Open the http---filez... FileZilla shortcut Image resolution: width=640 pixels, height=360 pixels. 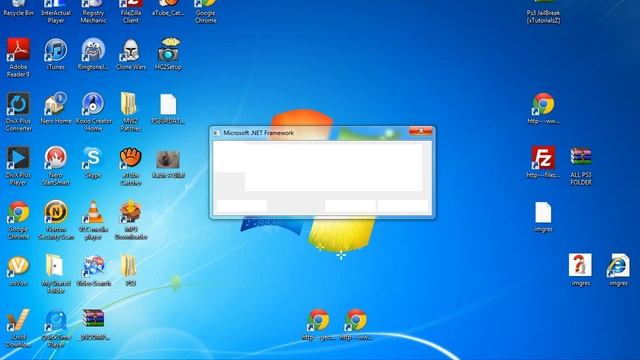click(x=543, y=158)
